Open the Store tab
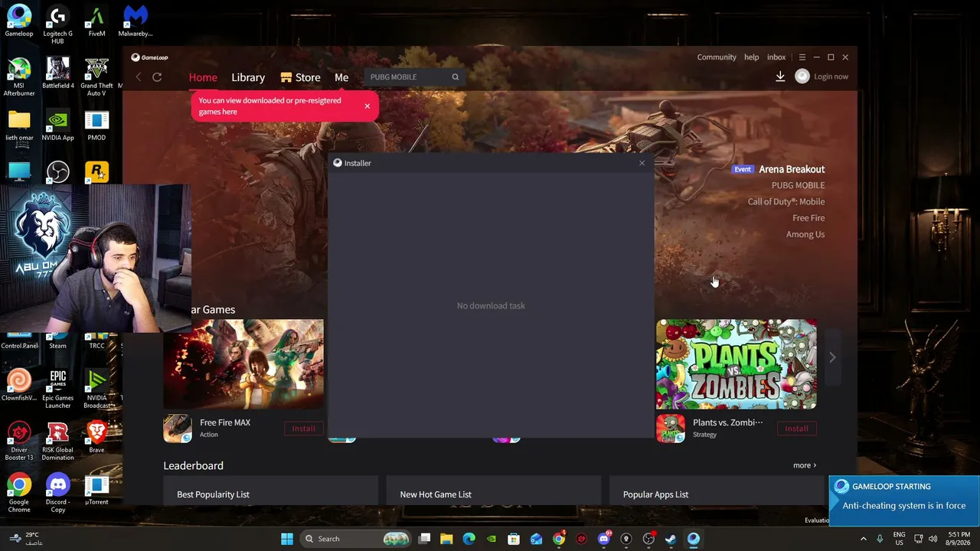This screenshot has width=980, height=551. coord(300,77)
